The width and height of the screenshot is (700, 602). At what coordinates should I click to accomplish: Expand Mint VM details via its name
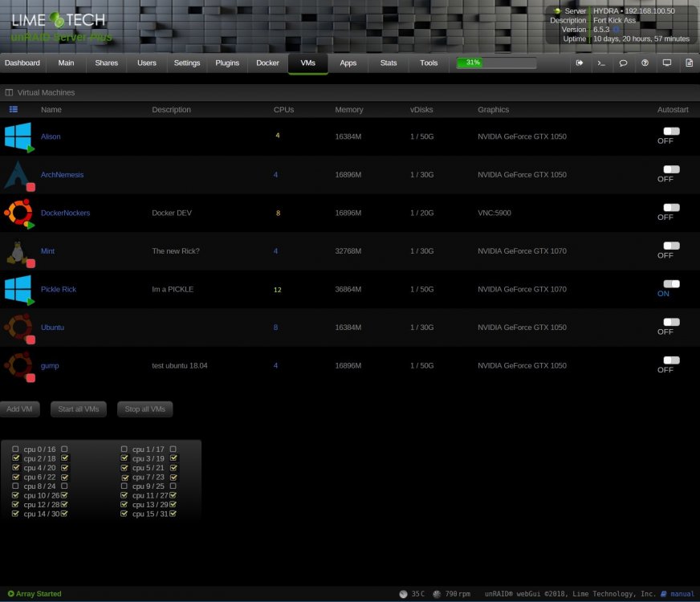click(47, 251)
